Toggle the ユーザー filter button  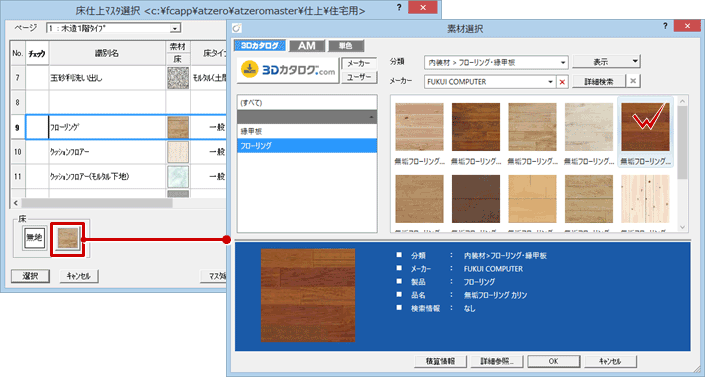pyautogui.click(x=359, y=77)
